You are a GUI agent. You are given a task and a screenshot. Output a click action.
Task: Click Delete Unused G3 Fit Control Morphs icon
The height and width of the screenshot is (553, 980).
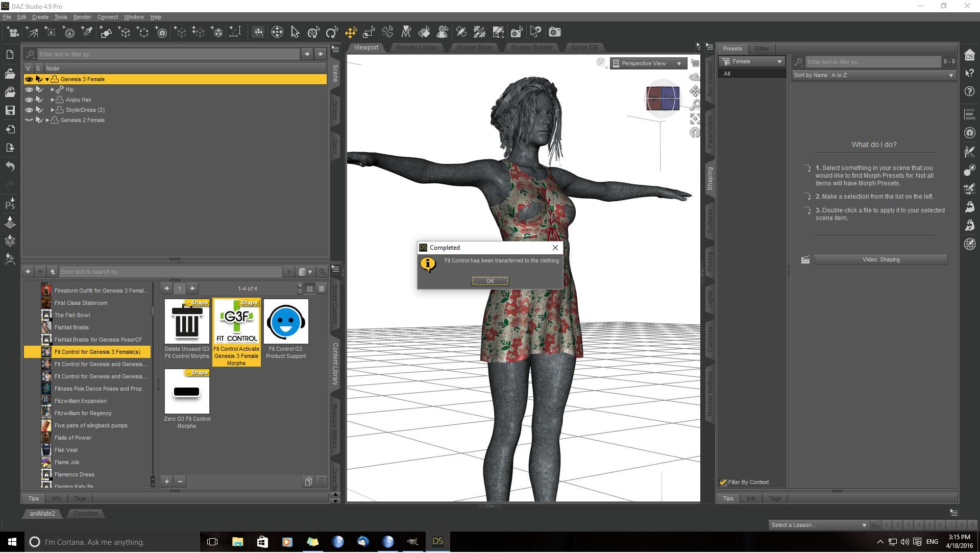pos(187,322)
